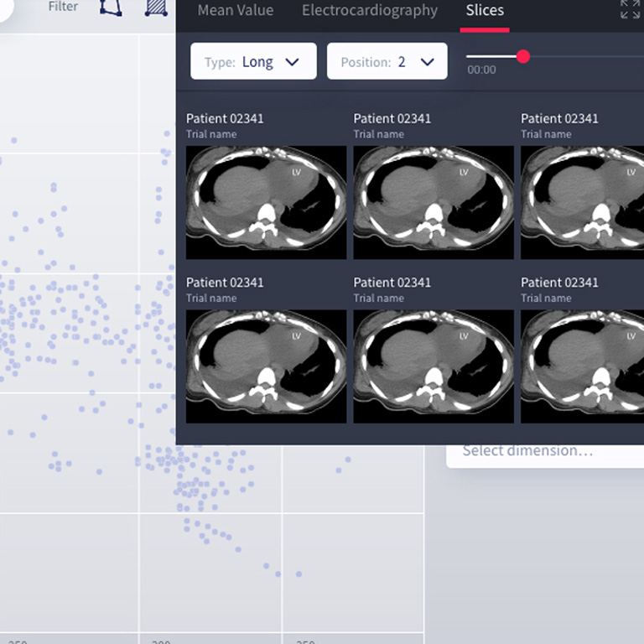Click the red slider handle on timeline
This screenshot has height=644, width=644.
(x=523, y=56)
